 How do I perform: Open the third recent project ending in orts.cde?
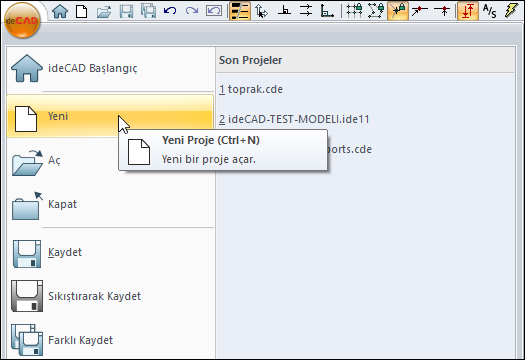pos(350,149)
